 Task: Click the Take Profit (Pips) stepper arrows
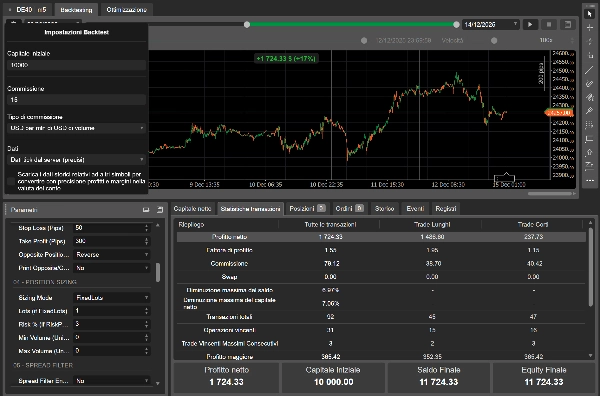click(147, 241)
